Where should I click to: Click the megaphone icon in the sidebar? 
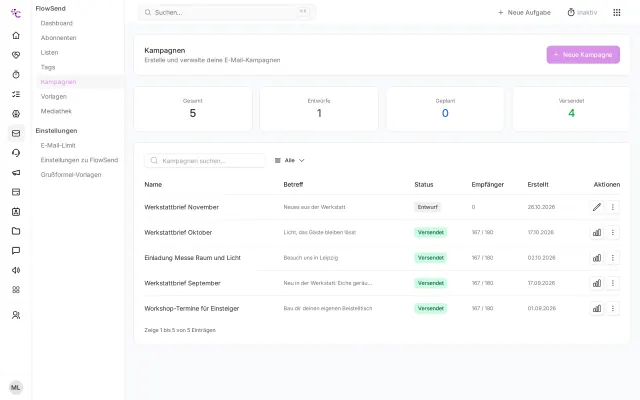coord(16,173)
